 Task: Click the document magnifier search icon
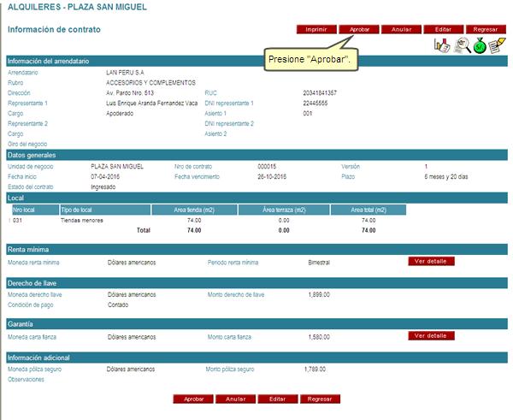461,46
